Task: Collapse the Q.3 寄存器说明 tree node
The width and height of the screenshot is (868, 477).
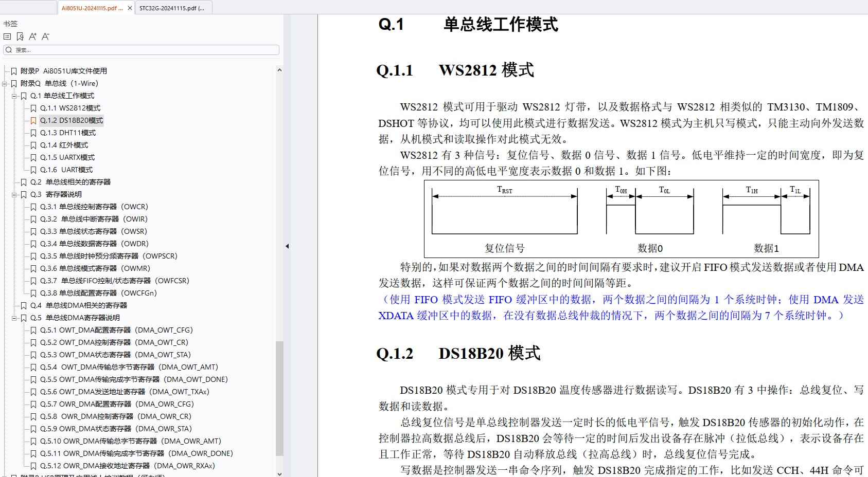Action: pos(14,194)
